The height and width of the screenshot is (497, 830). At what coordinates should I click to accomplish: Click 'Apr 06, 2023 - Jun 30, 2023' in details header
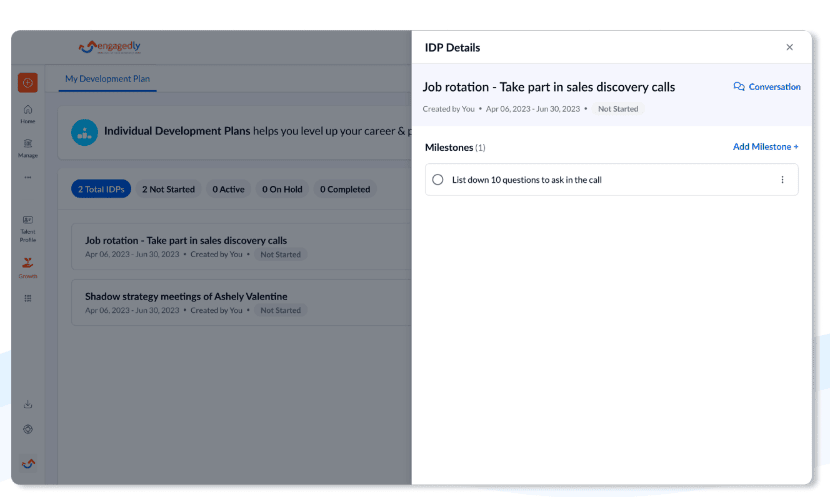point(533,109)
